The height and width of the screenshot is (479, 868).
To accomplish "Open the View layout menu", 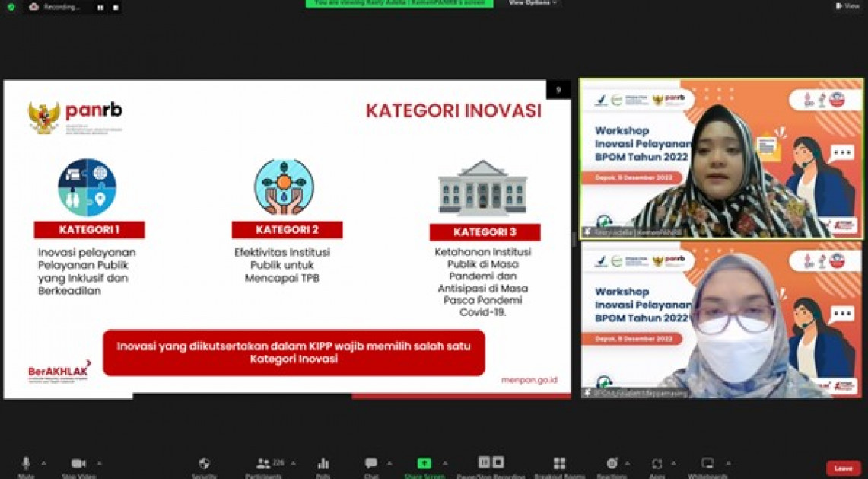I will 847,6.
